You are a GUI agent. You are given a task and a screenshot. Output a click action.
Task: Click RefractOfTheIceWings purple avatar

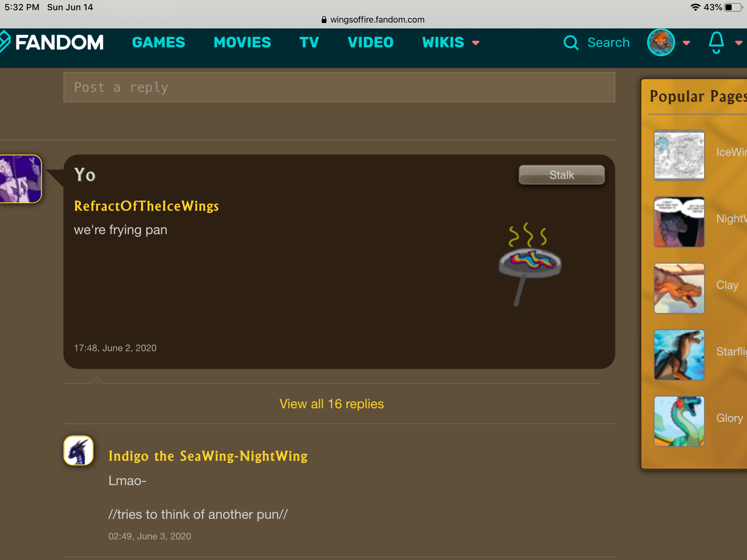click(x=20, y=179)
